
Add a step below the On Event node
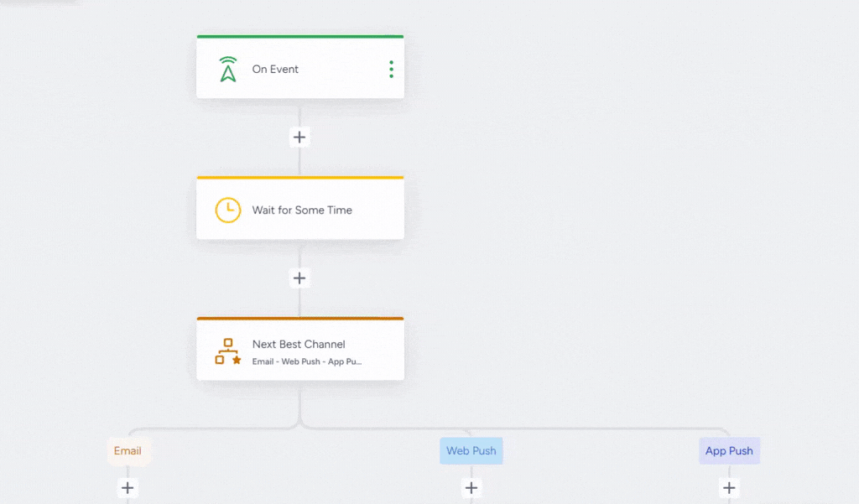click(x=299, y=137)
